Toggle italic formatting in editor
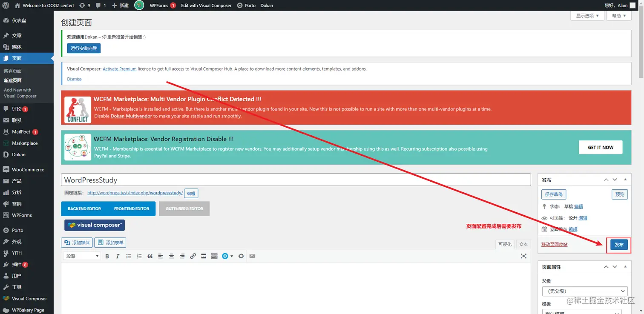This screenshot has width=644, height=314. pos(118,256)
